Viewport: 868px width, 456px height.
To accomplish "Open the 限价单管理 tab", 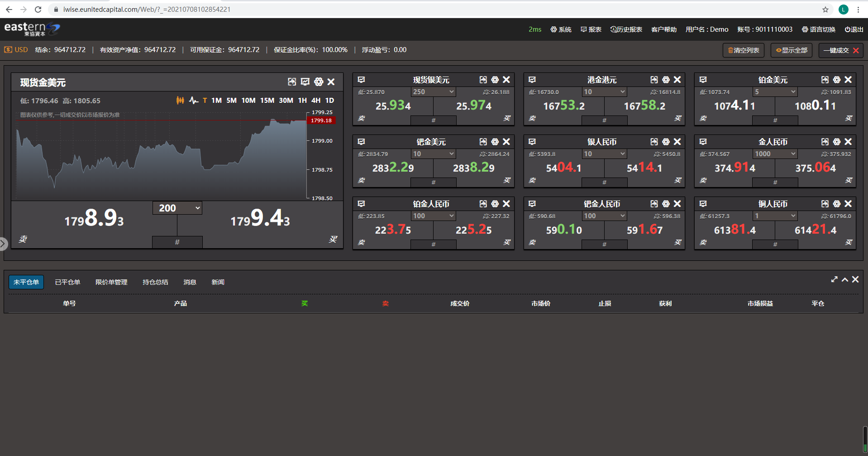I will [x=111, y=282].
